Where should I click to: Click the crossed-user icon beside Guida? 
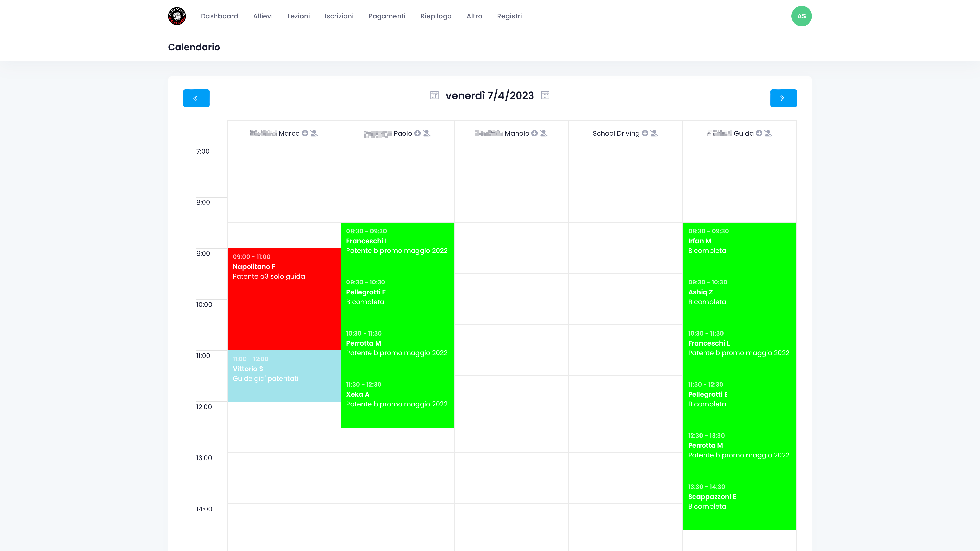tap(768, 133)
